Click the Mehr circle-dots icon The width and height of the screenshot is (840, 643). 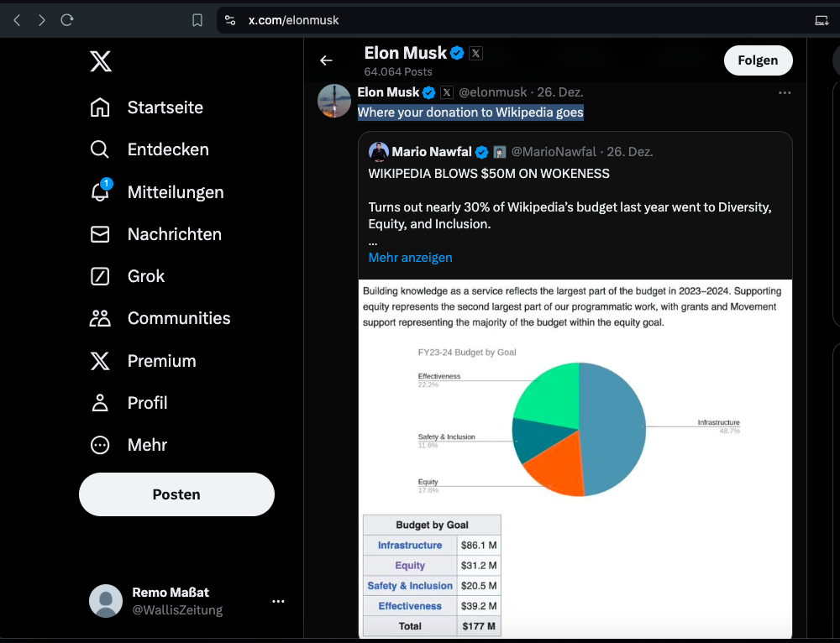tap(100, 445)
